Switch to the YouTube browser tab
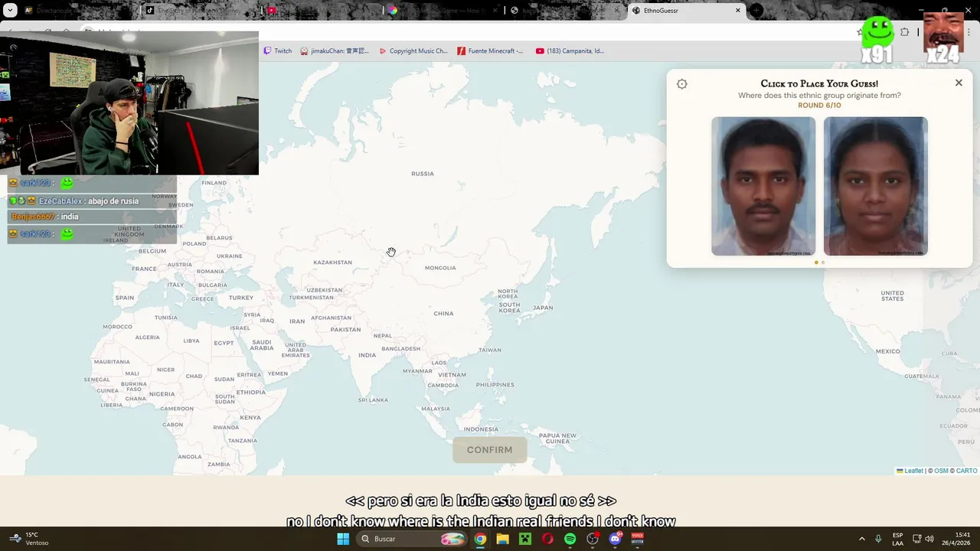This screenshot has width=980, height=551. [x=322, y=11]
